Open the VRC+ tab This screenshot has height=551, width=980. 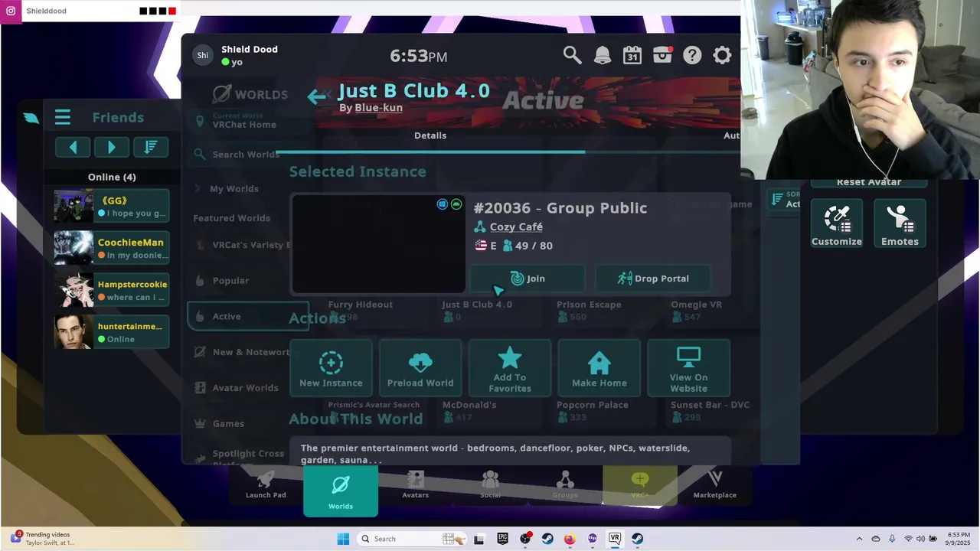(640, 485)
